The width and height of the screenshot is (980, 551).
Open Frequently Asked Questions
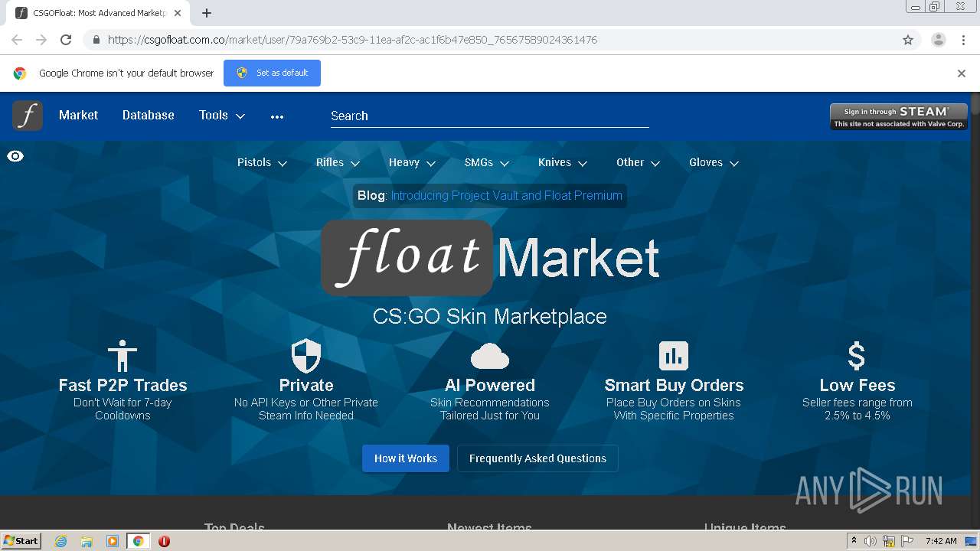[x=537, y=458]
